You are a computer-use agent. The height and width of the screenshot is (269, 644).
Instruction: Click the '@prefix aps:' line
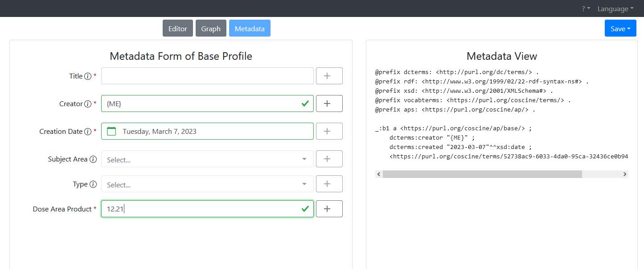[455, 109]
